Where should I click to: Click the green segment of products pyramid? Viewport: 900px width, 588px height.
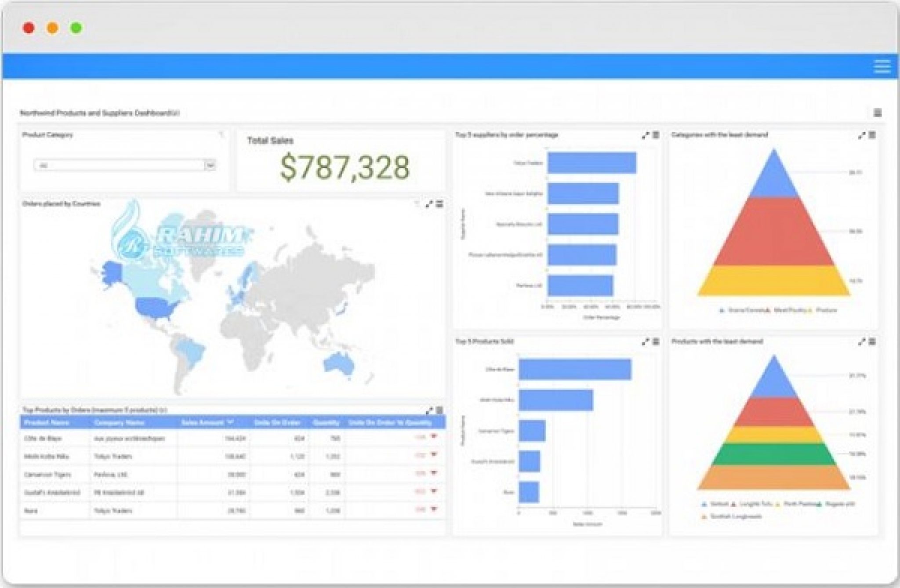click(x=773, y=454)
